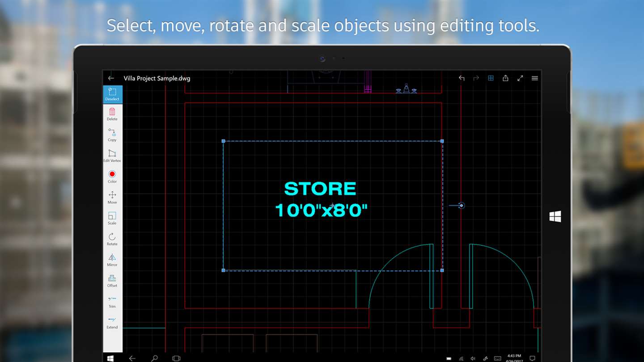Select the Offset tool

tap(112, 281)
